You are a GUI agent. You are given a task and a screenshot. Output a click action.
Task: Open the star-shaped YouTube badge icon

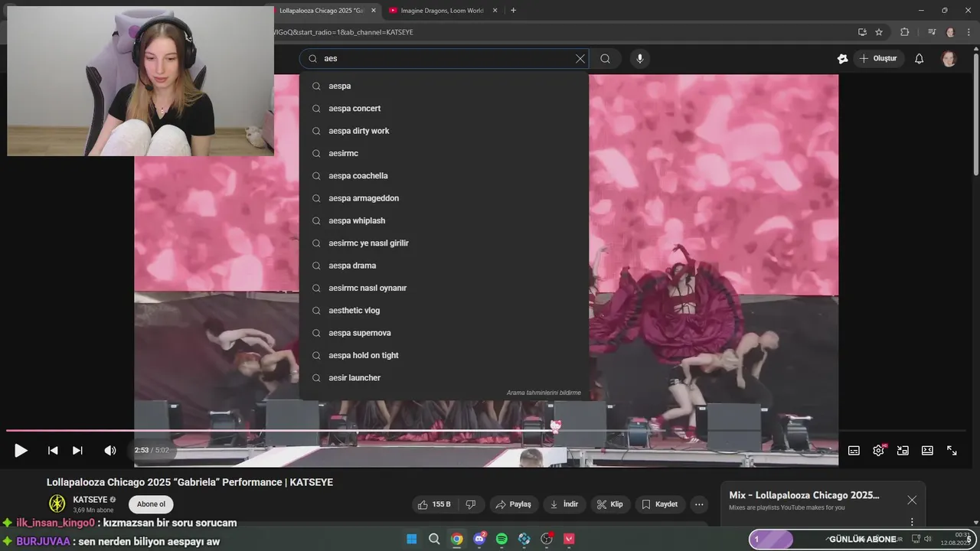pyautogui.click(x=843, y=59)
